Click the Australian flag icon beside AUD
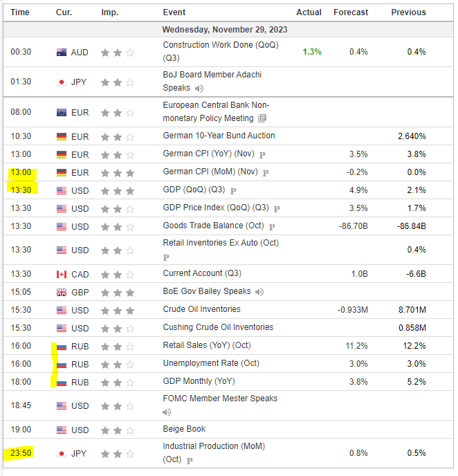Image resolution: width=458 pixels, height=476 pixels. click(x=62, y=53)
